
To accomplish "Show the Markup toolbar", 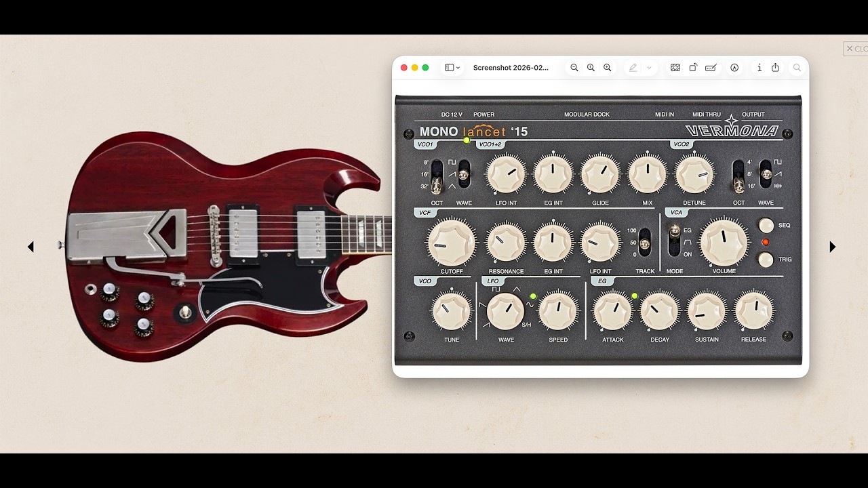I will click(734, 68).
